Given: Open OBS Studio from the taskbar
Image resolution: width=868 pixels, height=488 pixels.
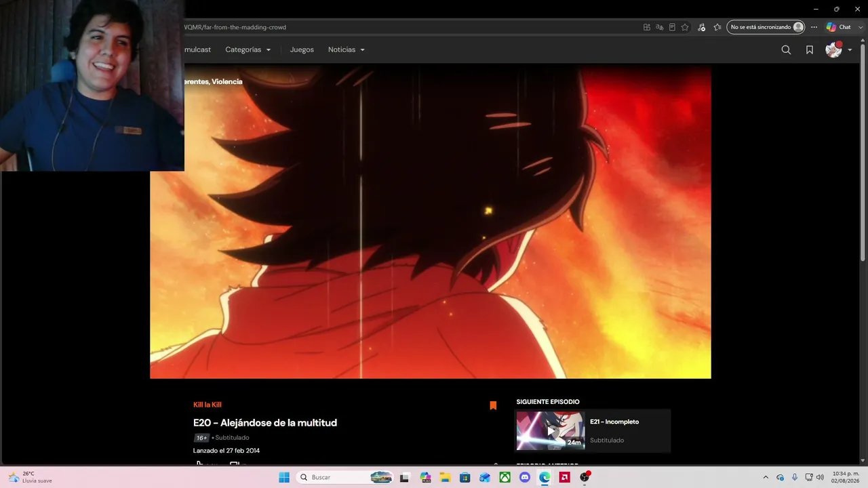Looking at the screenshot, I should 585,477.
